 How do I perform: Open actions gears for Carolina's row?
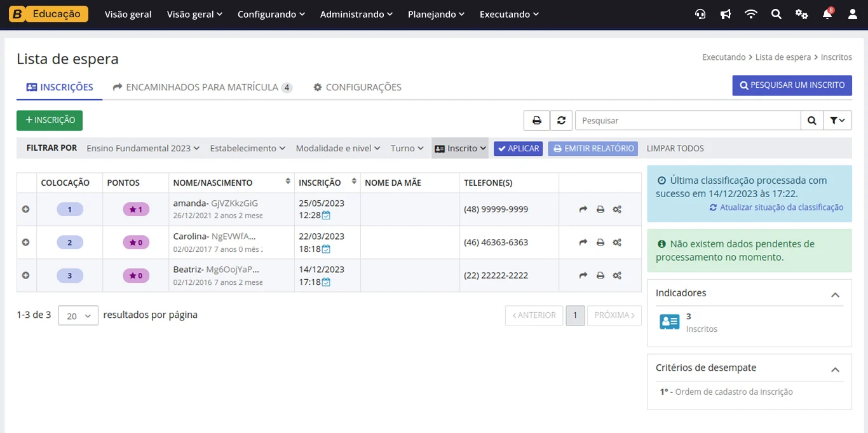coord(617,242)
